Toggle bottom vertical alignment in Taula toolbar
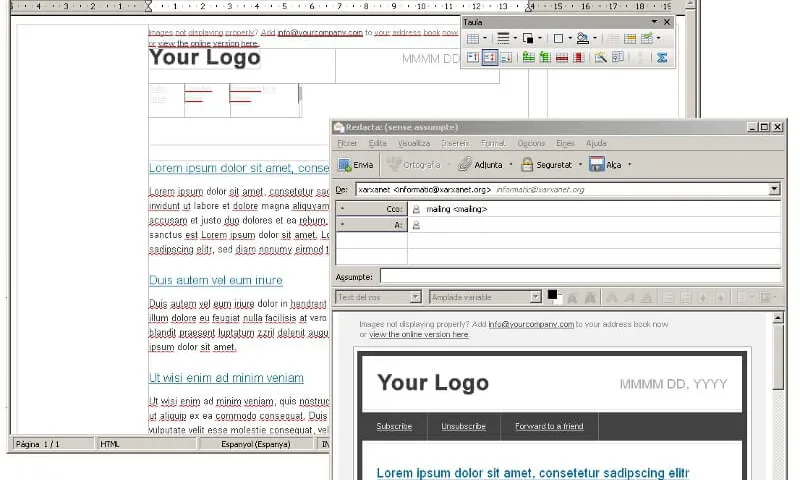The width and height of the screenshot is (800, 480). coord(507,58)
